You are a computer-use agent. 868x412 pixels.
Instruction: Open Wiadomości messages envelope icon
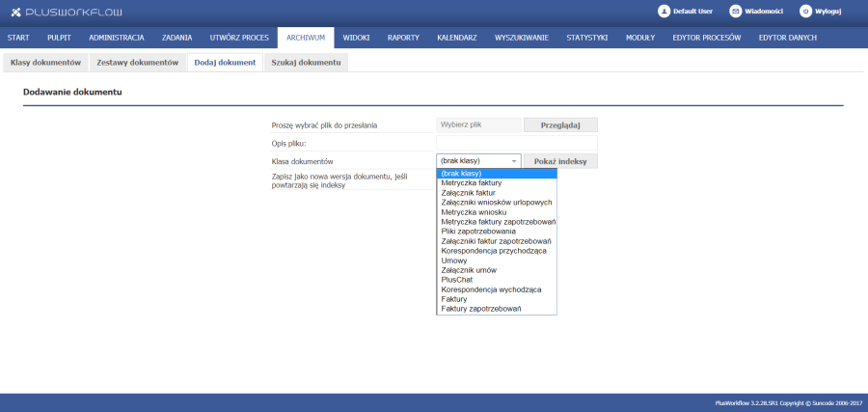click(736, 12)
